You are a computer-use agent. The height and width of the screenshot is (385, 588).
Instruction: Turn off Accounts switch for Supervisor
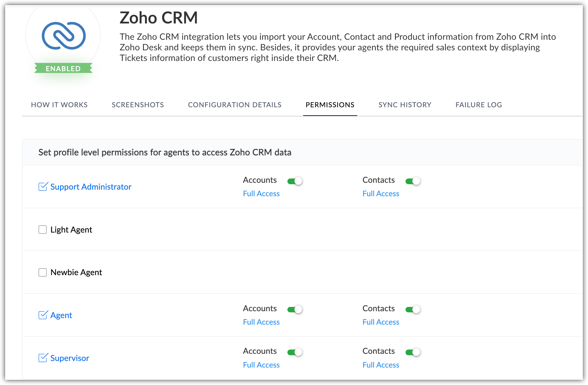(x=295, y=352)
